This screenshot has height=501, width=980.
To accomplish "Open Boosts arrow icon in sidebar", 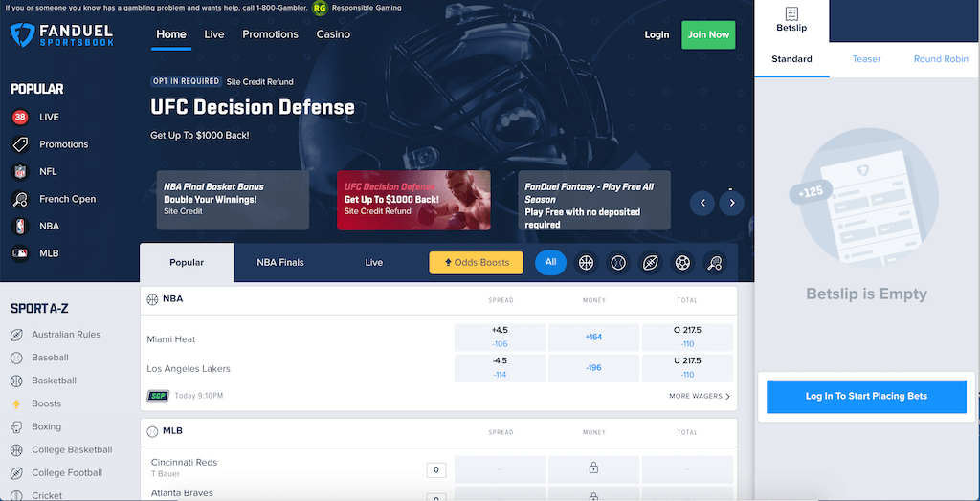I will [17, 404].
